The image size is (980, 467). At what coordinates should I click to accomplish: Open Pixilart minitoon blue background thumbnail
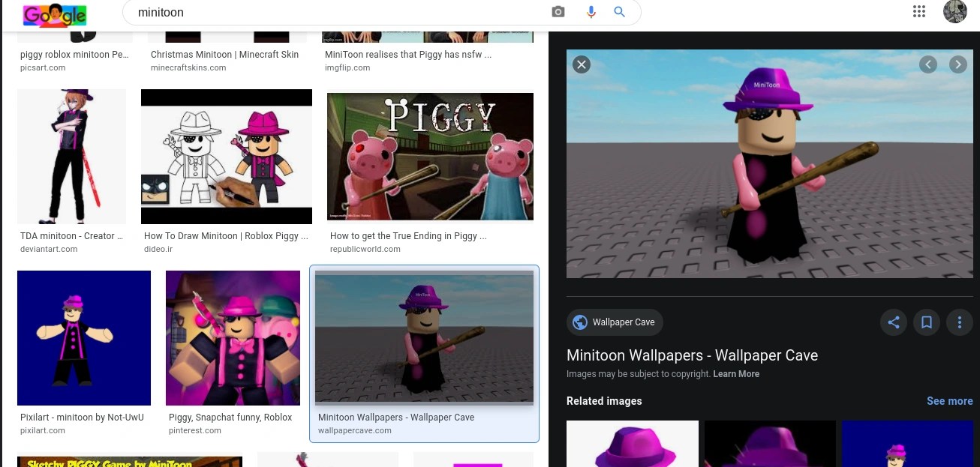pyautogui.click(x=84, y=338)
